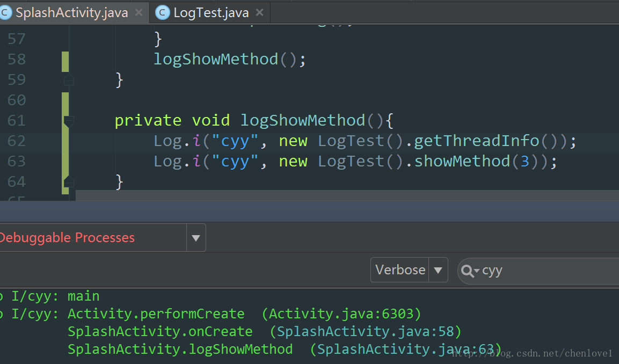Click the 'I/cyy: main' log line
Image resolution: width=619 pixels, height=364 pixels.
click(55, 296)
